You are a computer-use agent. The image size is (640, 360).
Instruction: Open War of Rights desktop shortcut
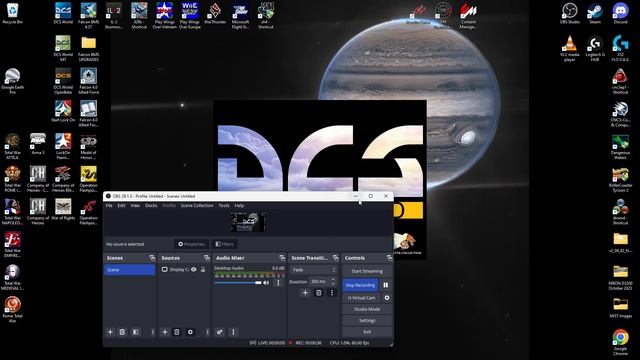pos(63,210)
